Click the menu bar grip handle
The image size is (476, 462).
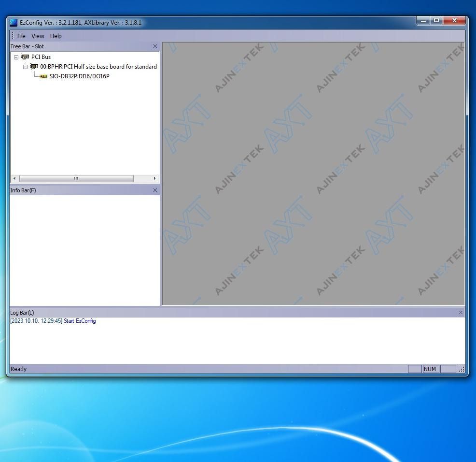tap(13, 36)
